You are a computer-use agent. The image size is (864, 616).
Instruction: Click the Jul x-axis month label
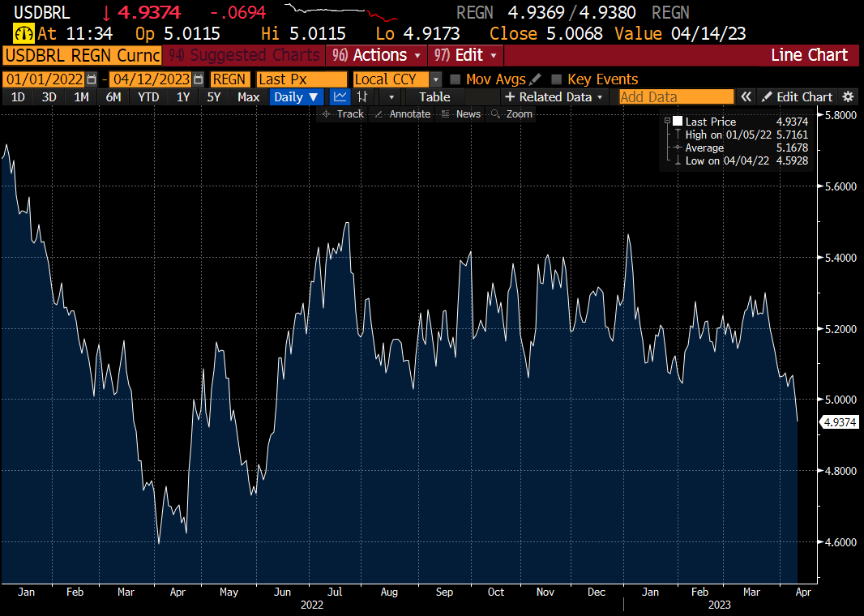point(335,592)
